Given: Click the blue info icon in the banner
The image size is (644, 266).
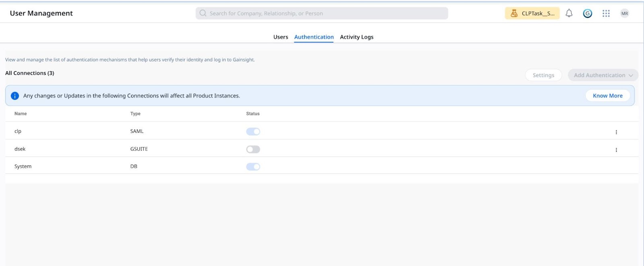Looking at the screenshot, I should click(x=15, y=96).
